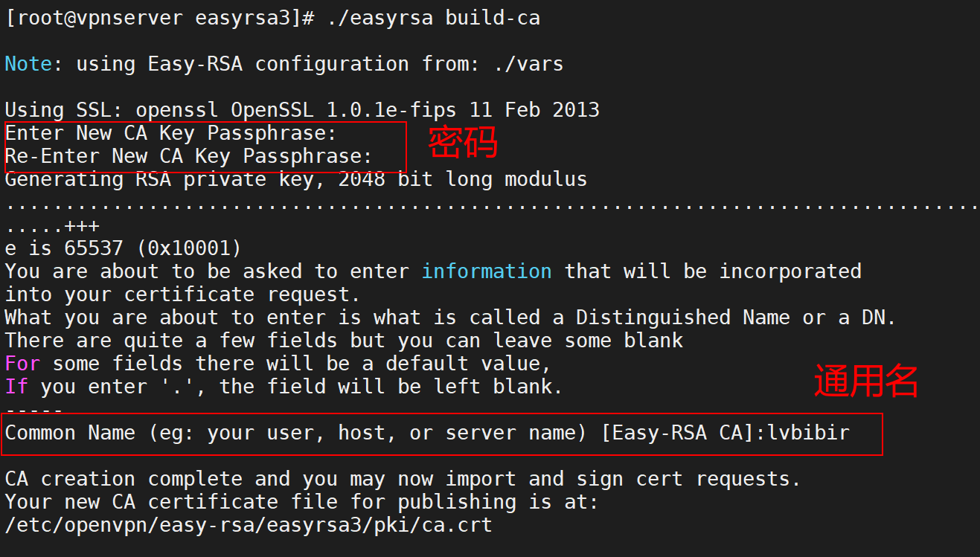Viewport: 980px width, 557px height.
Task: Click the red '密码' annotation label
Action: (x=462, y=143)
